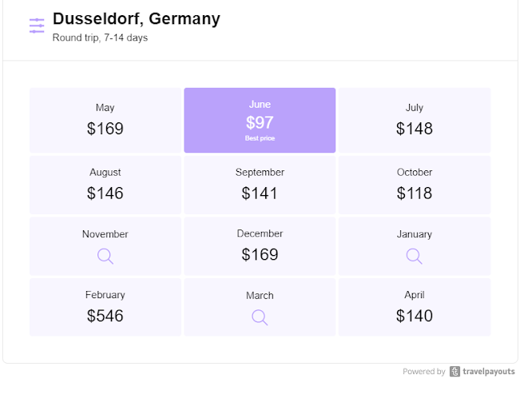Pick the August $146 fare tile
The width and height of the screenshot is (532, 395).
tap(105, 185)
